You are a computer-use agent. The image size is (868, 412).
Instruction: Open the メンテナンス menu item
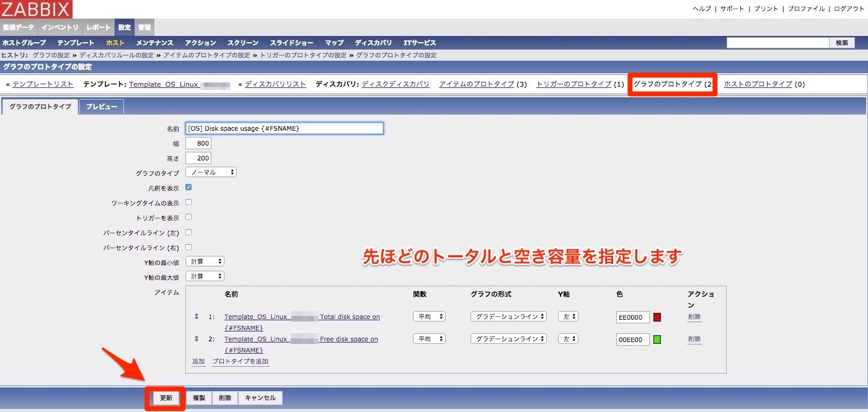click(x=154, y=43)
